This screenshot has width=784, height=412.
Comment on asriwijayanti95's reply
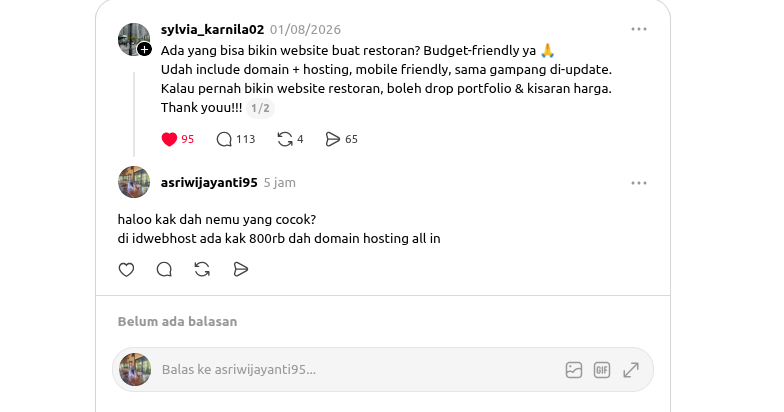(164, 270)
